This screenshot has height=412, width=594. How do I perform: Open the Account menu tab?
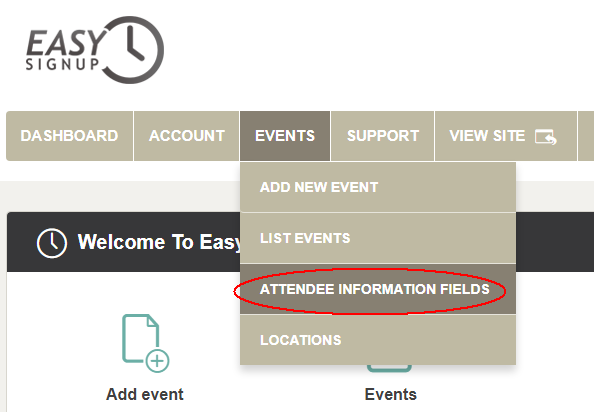tap(187, 136)
